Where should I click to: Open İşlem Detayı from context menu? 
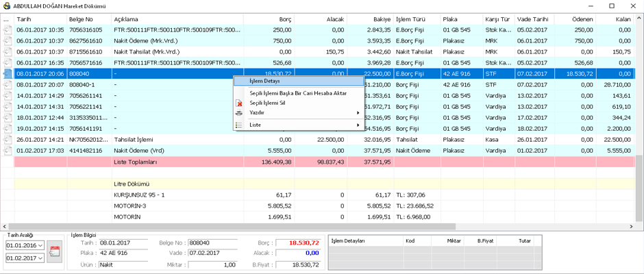[298, 82]
